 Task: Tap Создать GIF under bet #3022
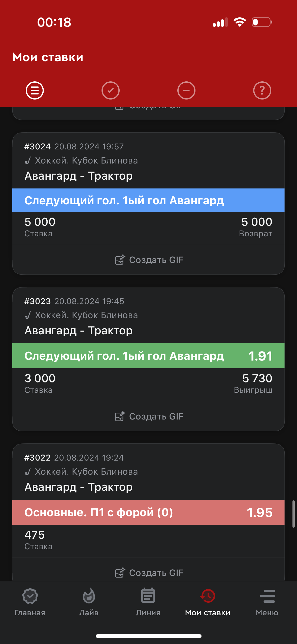point(149,573)
